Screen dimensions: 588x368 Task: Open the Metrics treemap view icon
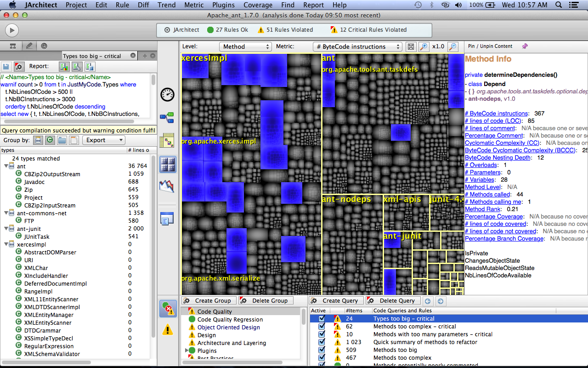click(x=168, y=164)
